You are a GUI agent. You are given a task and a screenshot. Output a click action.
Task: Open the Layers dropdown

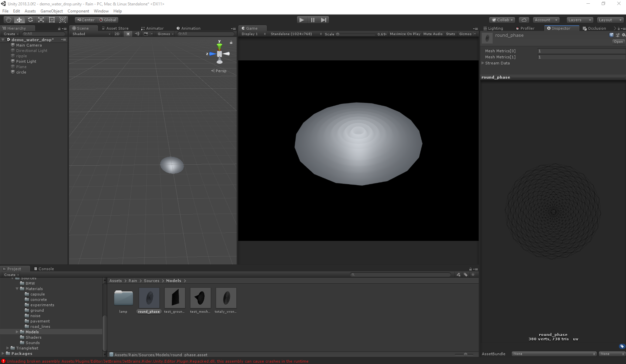point(580,20)
